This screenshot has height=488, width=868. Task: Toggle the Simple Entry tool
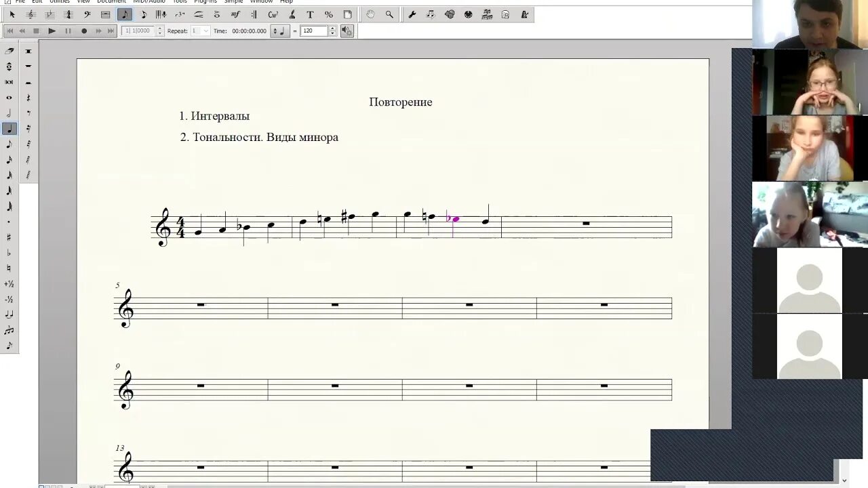tap(124, 14)
